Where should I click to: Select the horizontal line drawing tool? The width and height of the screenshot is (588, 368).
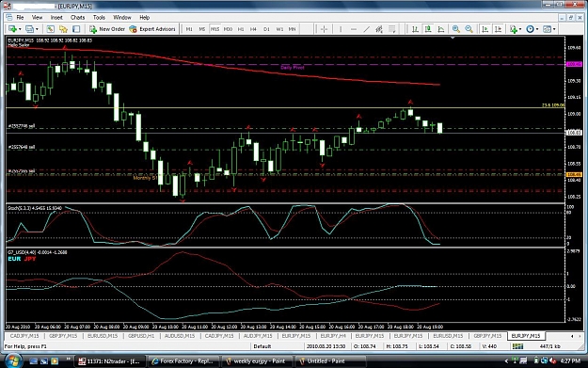[353, 29]
